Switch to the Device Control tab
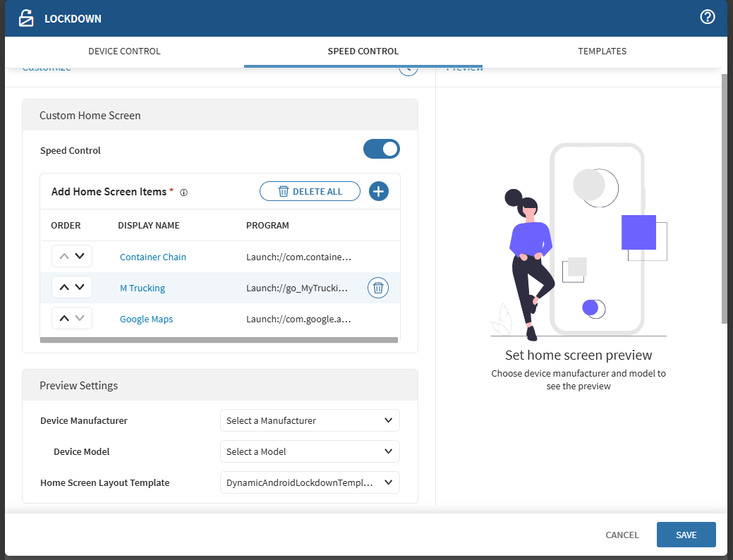The image size is (733, 560). [124, 51]
